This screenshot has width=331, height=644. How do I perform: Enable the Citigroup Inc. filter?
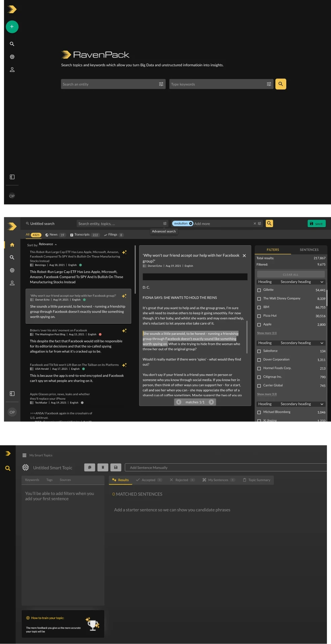point(259,377)
